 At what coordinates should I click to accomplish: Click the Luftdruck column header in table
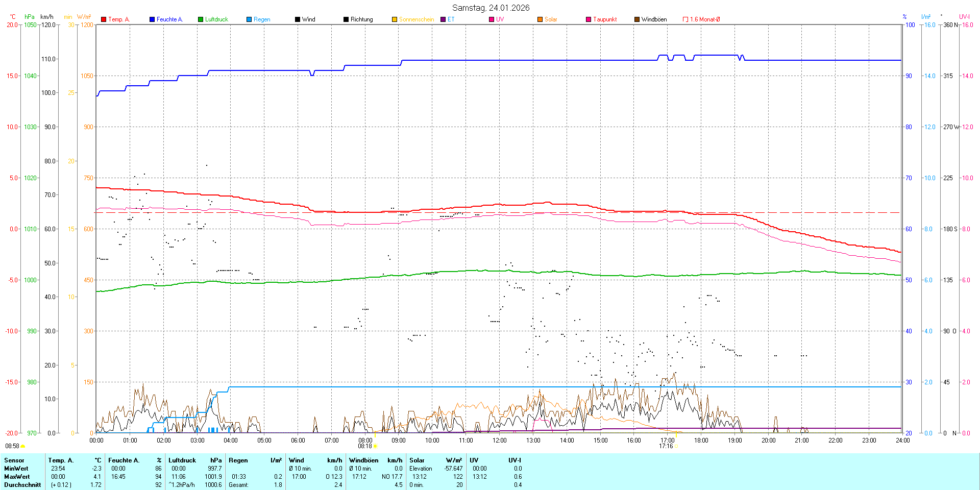click(182, 460)
